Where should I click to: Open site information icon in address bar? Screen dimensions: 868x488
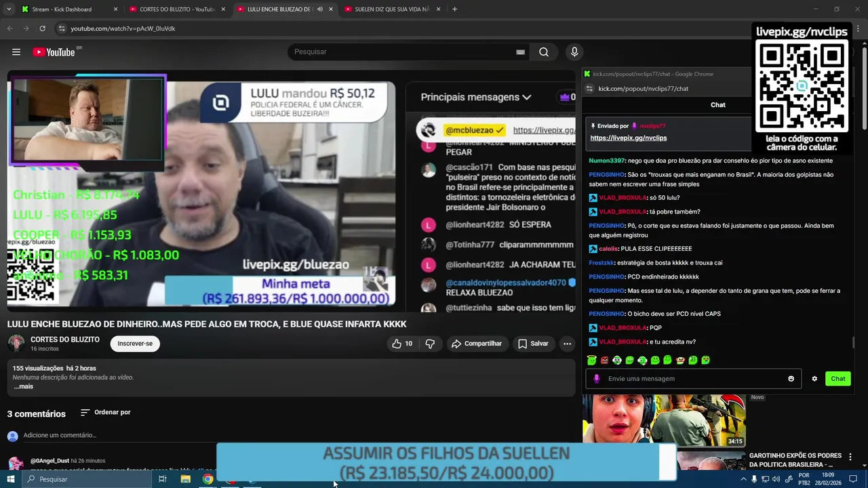point(62,28)
